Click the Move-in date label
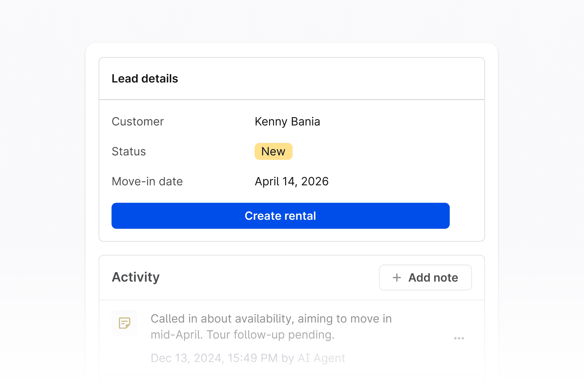 coord(147,182)
